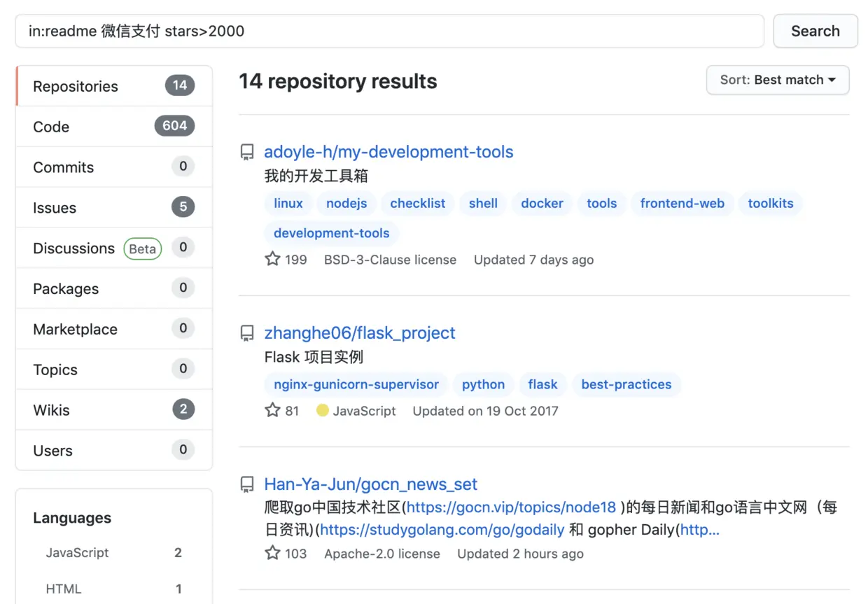
Task: Open adoyle-h/my-development-tools repository
Action: [388, 152]
